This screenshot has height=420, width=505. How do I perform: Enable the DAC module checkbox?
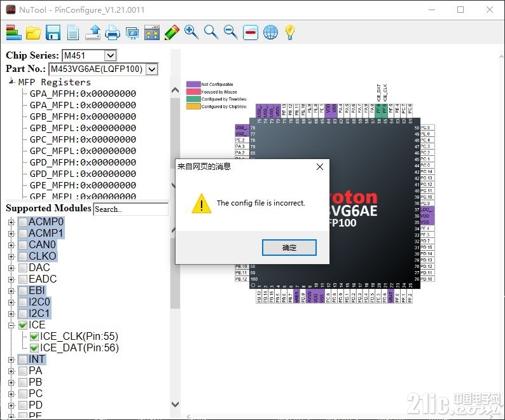click(23, 268)
